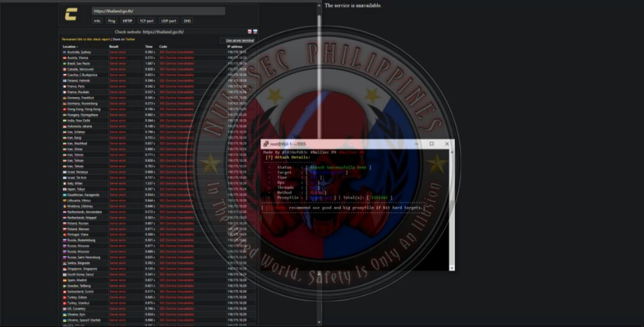This screenshot has height=327, width=644.
Task: Click the terminal scrollbar down arrow
Action: click(452, 268)
